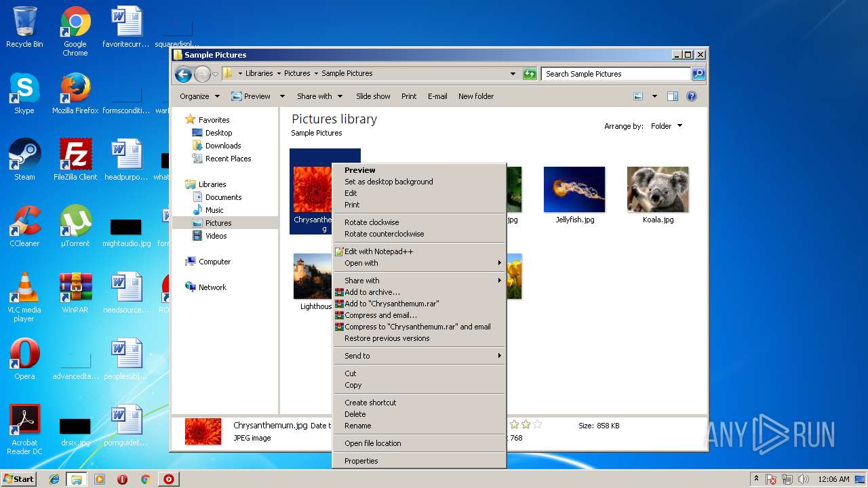
Task: Open the µTorrent desktop shortcut
Action: pos(75,226)
